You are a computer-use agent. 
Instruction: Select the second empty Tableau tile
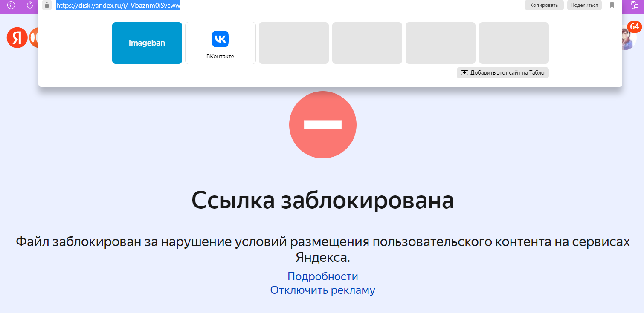(x=367, y=43)
